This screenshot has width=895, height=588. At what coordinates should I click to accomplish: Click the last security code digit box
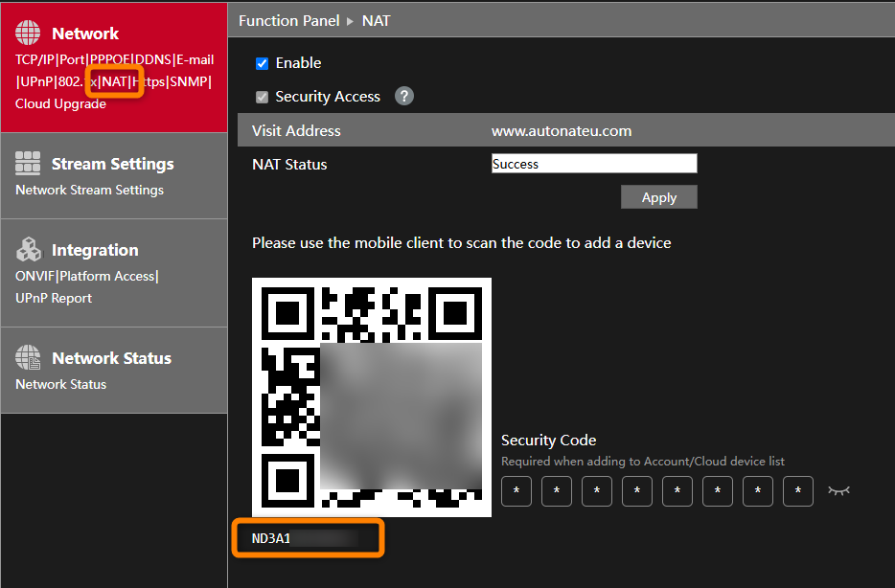[x=798, y=491]
